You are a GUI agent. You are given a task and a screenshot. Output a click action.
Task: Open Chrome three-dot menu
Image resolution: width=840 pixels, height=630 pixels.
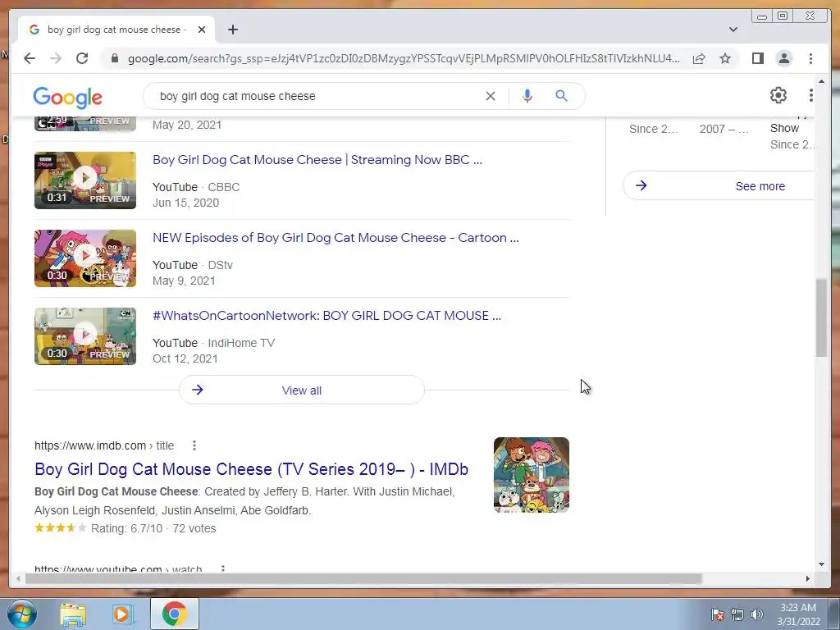810,58
